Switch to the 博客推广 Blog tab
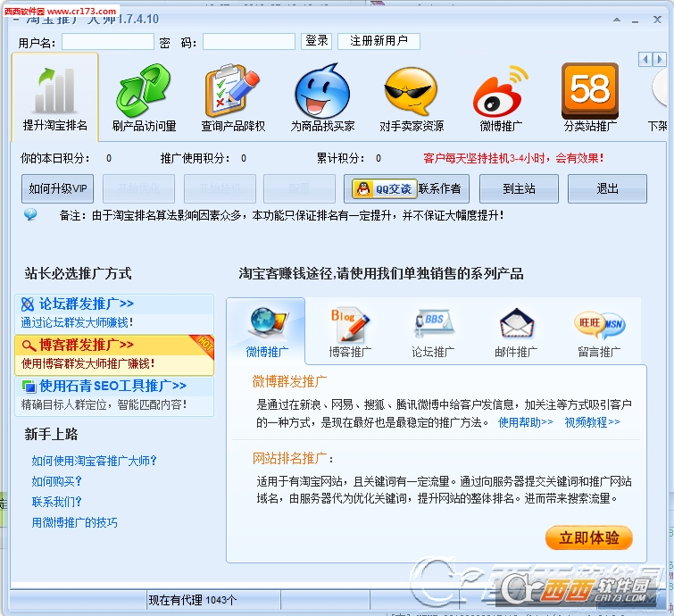 tap(350, 332)
